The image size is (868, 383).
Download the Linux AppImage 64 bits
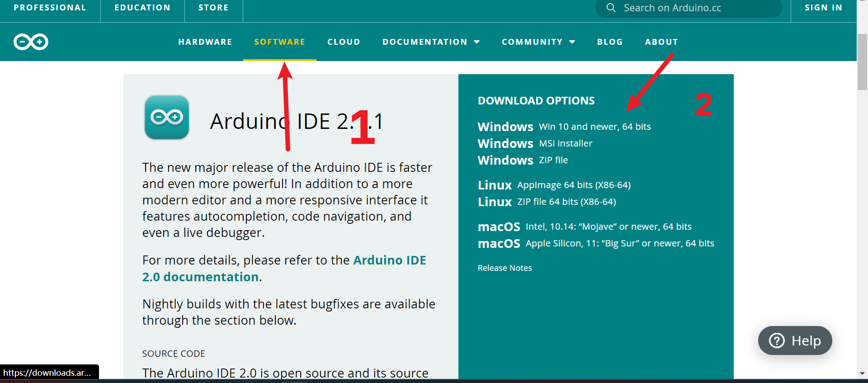(x=554, y=185)
